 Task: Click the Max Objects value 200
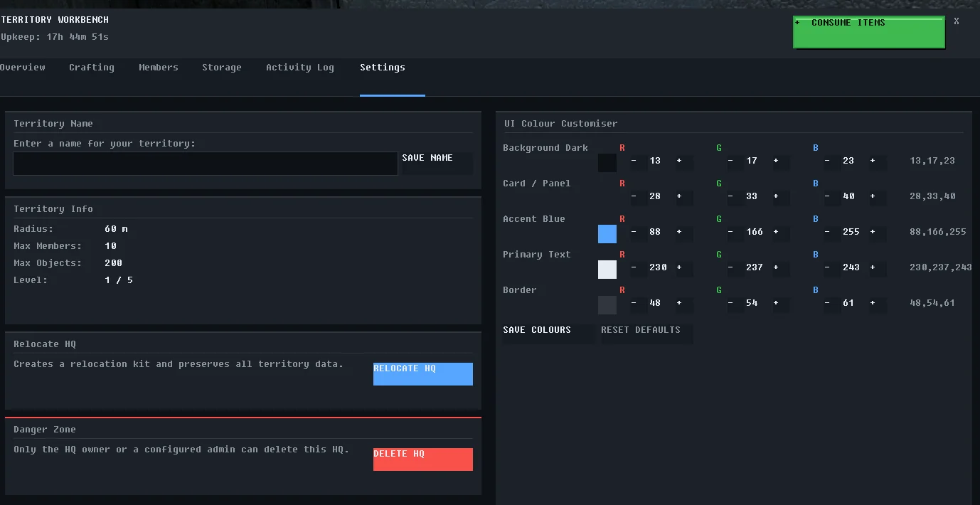[x=113, y=263]
